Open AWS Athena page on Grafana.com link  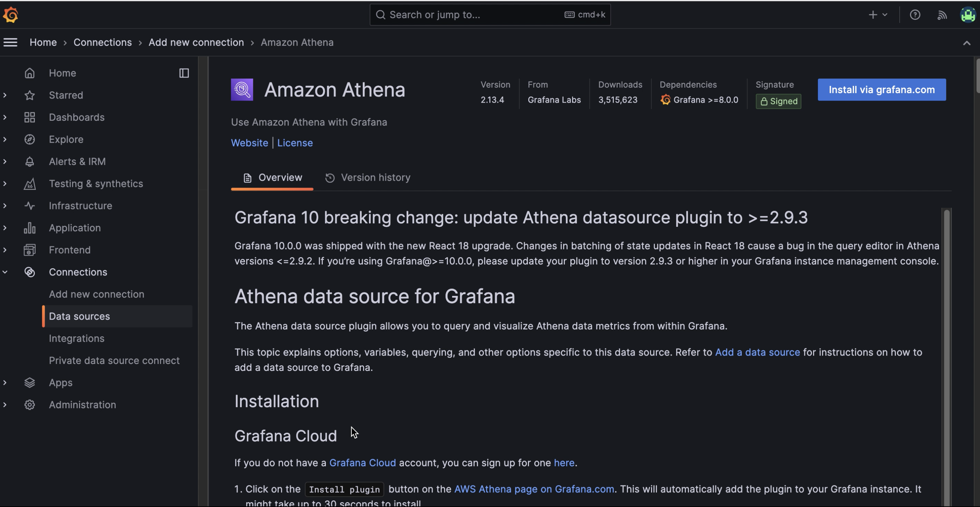[x=534, y=489]
